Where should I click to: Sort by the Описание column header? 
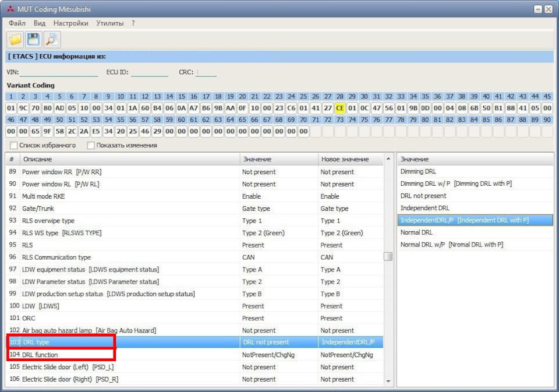pos(130,159)
